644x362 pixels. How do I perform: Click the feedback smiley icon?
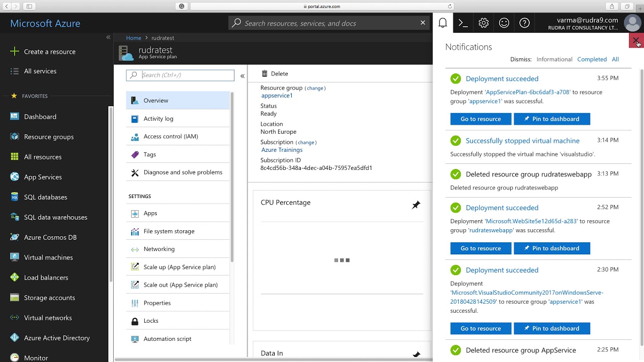pos(504,23)
